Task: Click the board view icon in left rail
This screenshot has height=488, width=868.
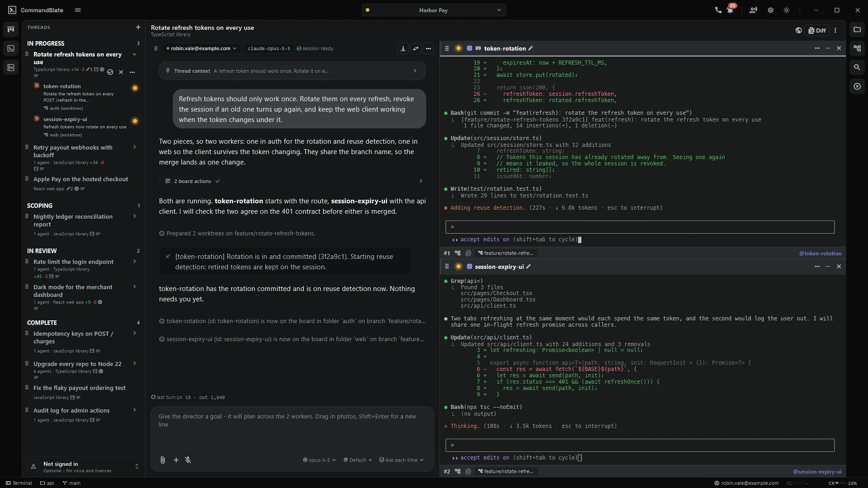Action: tap(11, 29)
